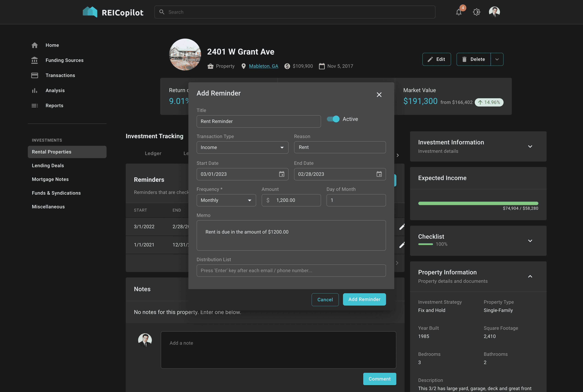The width and height of the screenshot is (583, 392).
Task: Open Start Date calendar picker
Action: pyautogui.click(x=282, y=174)
